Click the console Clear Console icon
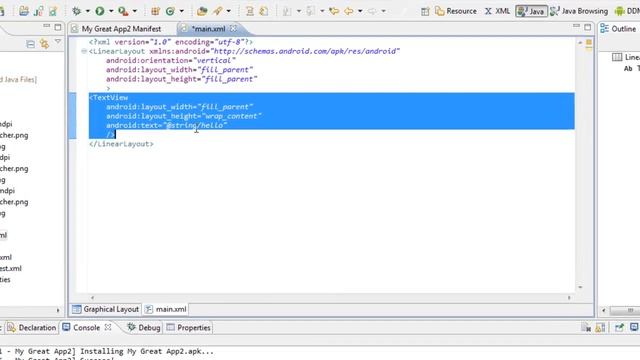 (586, 328)
